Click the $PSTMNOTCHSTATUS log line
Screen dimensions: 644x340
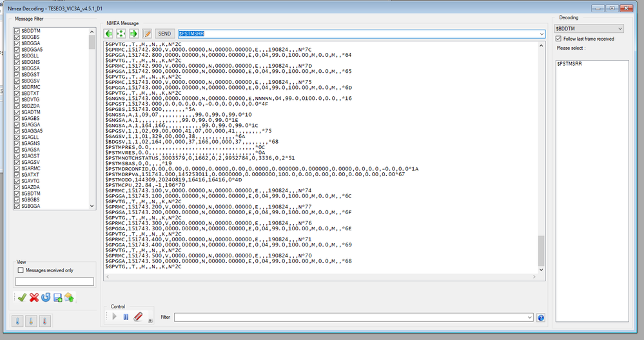click(x=200, y=158)
